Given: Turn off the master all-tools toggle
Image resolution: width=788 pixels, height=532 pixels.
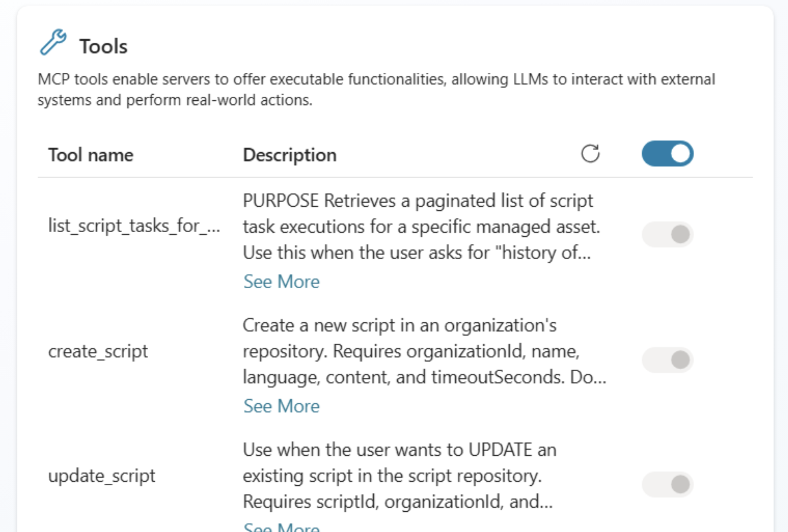Looking at the screenshot, I should pos(667,154).
